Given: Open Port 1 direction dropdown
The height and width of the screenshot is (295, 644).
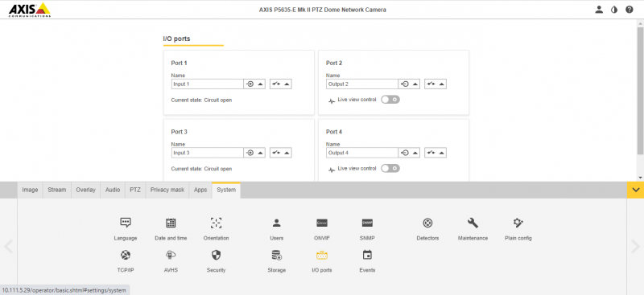Looking at the screenshot, I should tap(254, 84).
